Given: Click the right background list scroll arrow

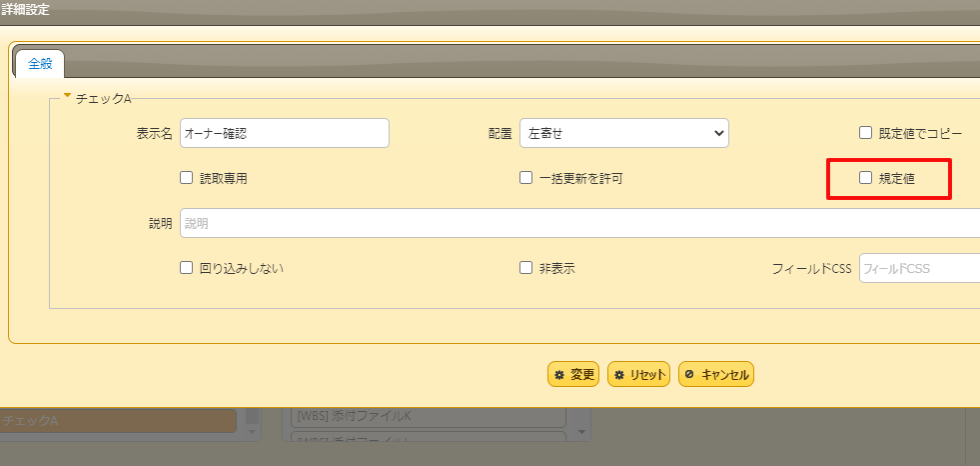Looking at the screenshot, I should [x=581, y=432].
